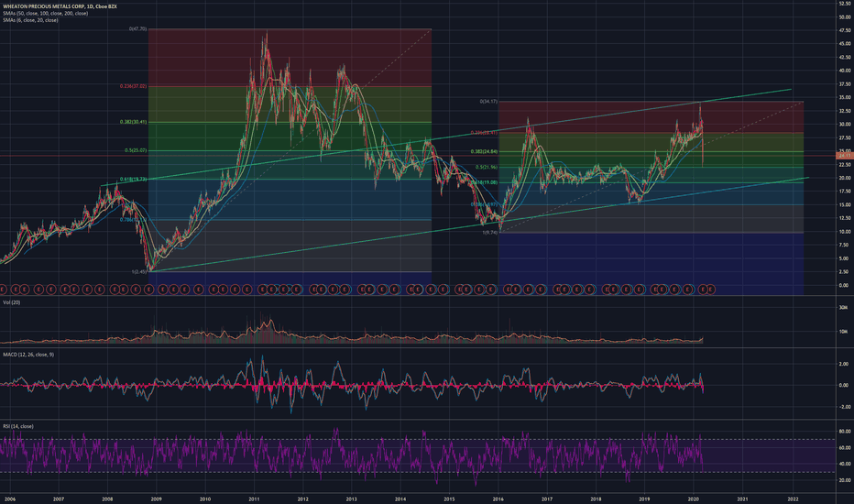
Task: Click the 32.50 price axis label
Action: point(845,111)
